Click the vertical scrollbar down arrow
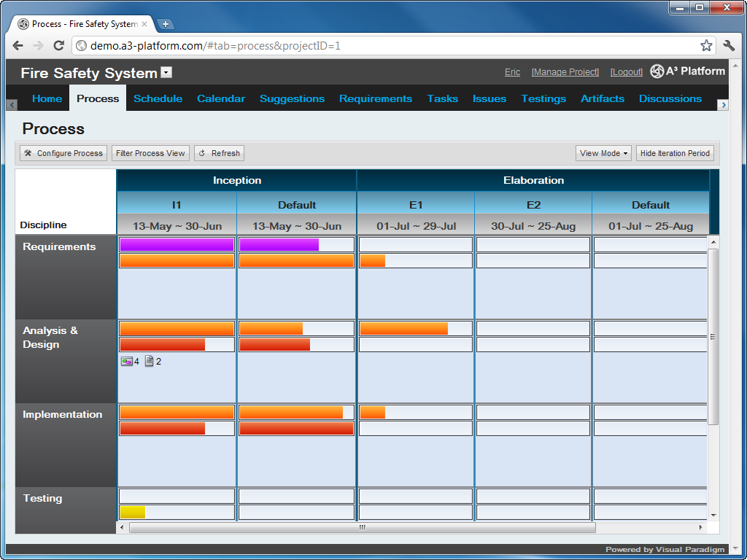This screenshot has height=560, width=747. pos(713,516)
